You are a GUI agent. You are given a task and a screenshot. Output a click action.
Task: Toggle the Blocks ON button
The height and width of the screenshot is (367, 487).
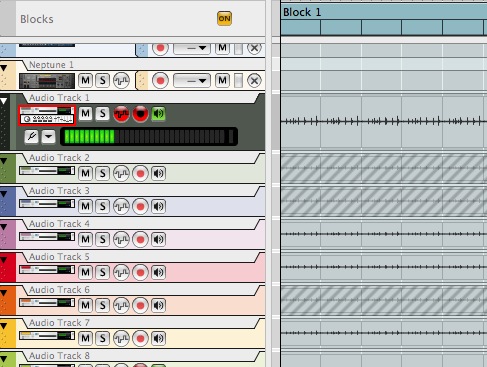coord(224,19)
